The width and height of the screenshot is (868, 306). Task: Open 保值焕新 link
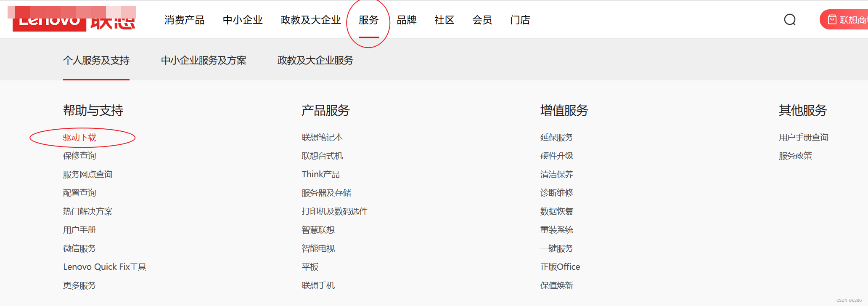click(x=557, y=285)
